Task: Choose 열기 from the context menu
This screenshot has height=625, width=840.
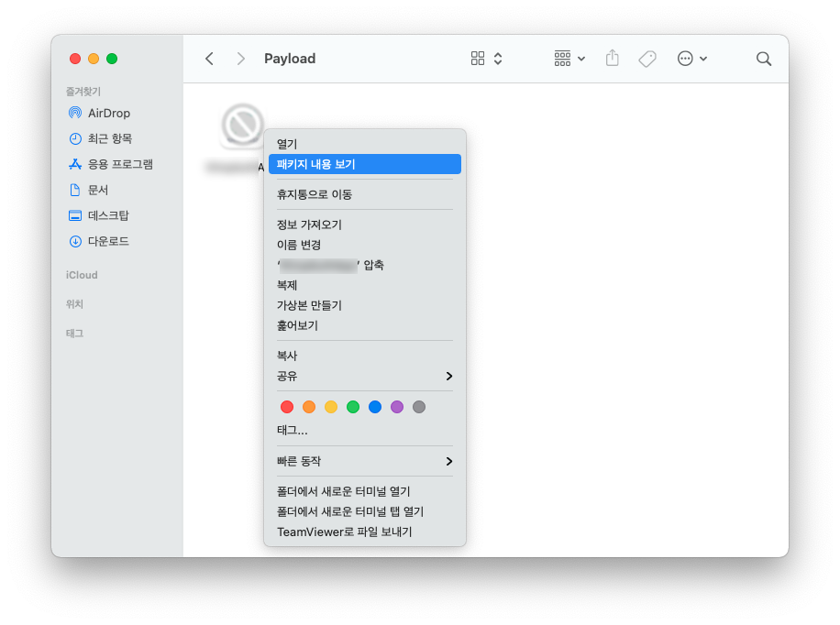Action: coord(365,144)
